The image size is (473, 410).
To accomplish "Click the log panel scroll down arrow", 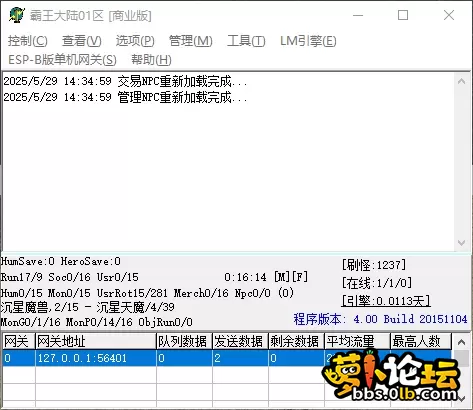I will tap(462, 243).
